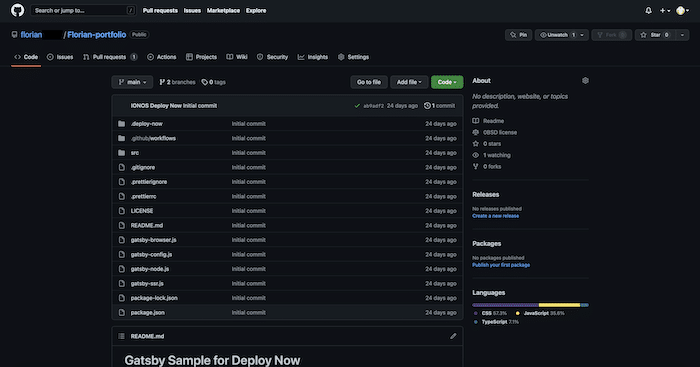View the 1 watching link

pos(492,155)
